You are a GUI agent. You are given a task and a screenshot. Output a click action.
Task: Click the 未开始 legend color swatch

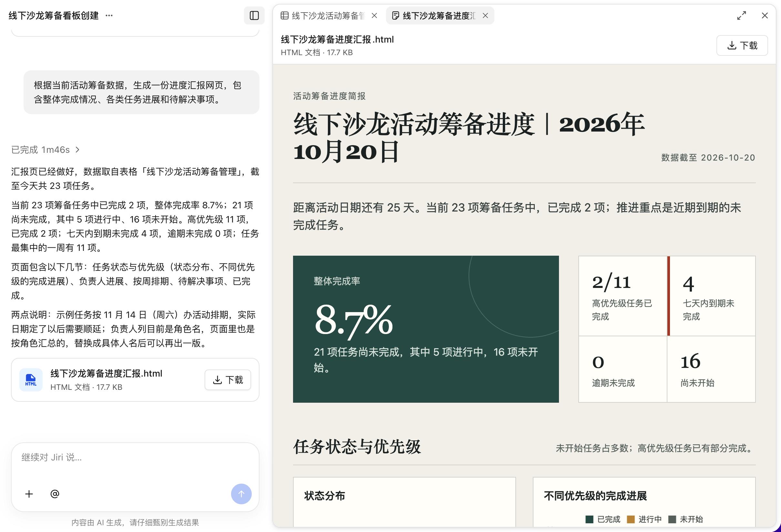coord(672,519)
